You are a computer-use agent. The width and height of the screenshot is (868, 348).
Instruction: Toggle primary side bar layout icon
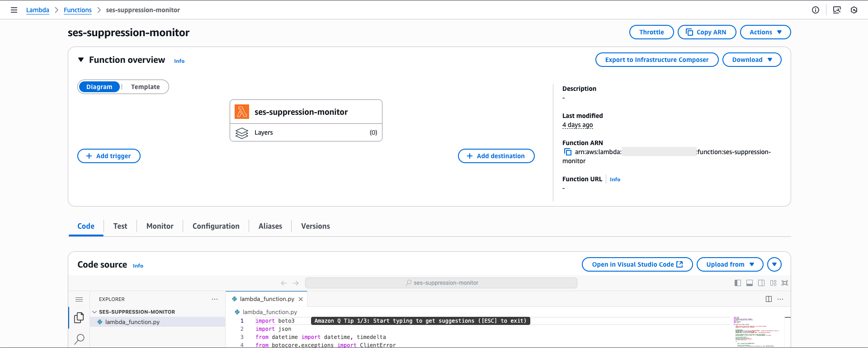click(738, 283)
